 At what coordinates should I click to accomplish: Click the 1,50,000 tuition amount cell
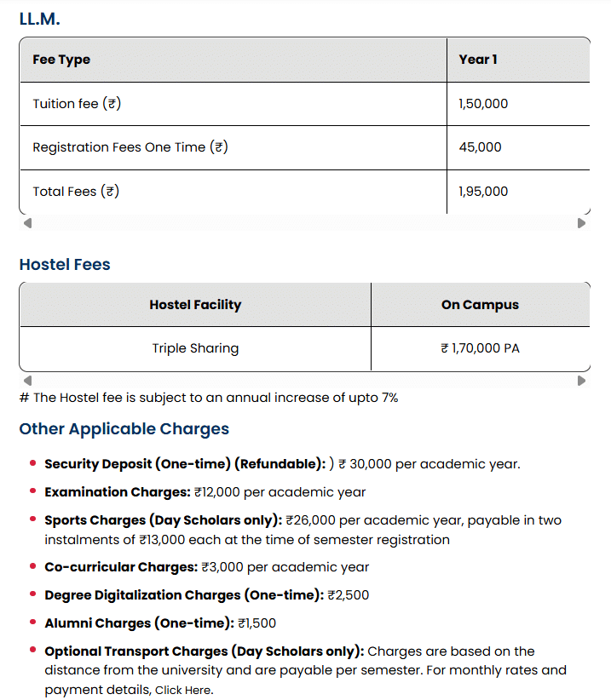pos(482,104)
